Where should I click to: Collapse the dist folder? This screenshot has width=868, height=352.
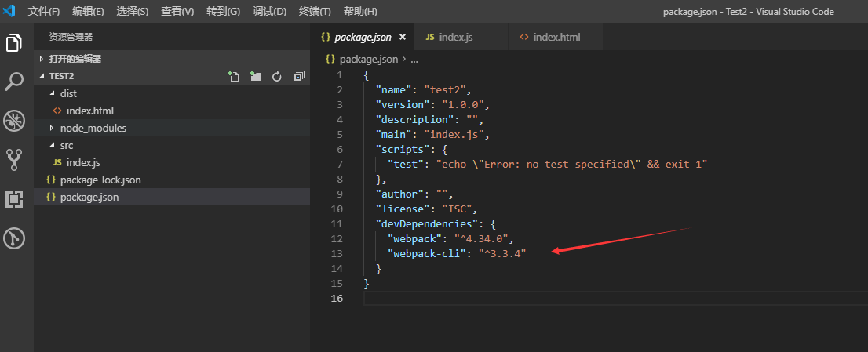[52, 93]
